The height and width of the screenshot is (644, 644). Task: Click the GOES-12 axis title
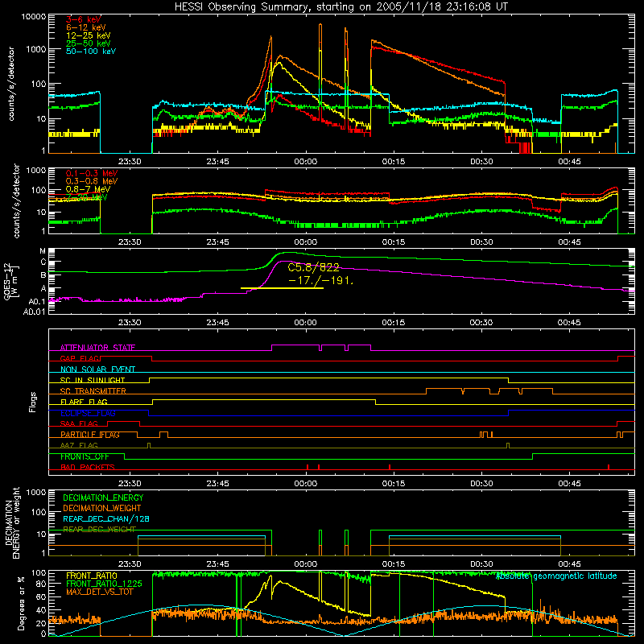(11, 281)
